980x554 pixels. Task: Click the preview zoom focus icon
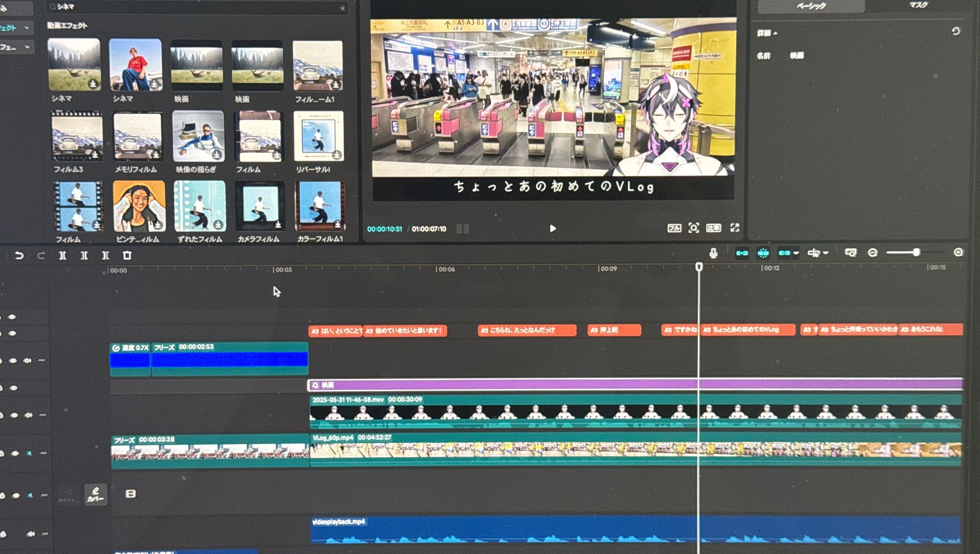click(694, 227)
